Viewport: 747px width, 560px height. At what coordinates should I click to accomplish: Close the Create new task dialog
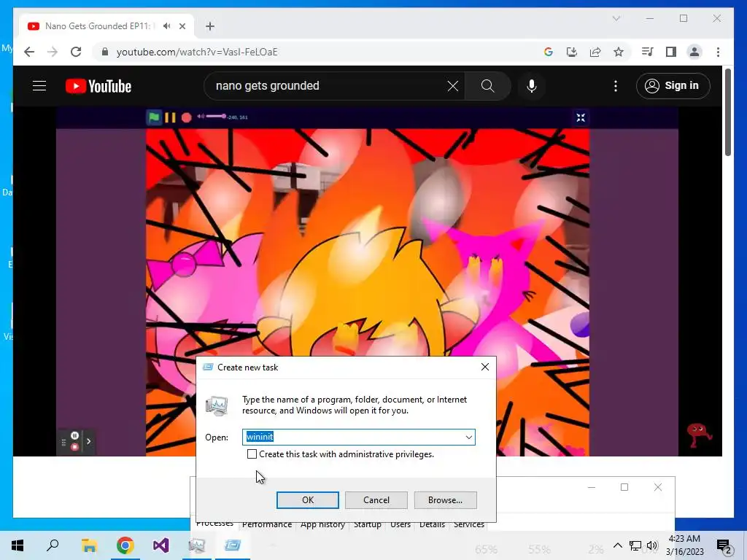point(485,367)
